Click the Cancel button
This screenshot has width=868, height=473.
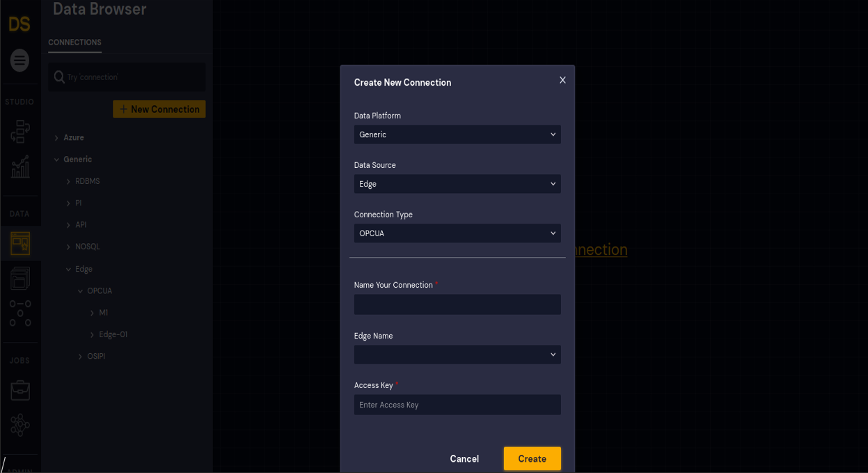click(x=464, y=458)
